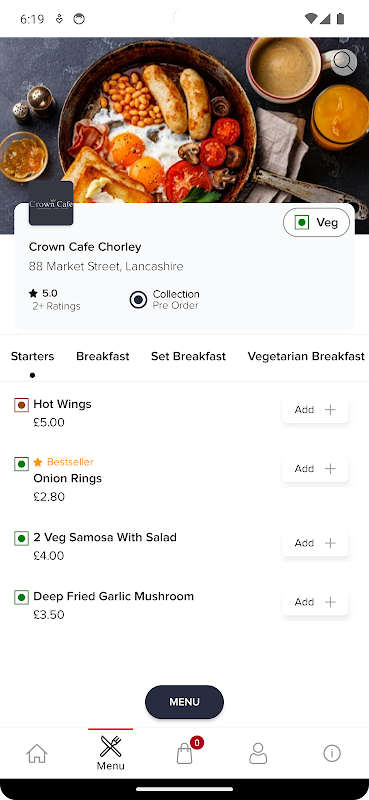
Task: Tap the info circle icon
Action: (332, 753)
